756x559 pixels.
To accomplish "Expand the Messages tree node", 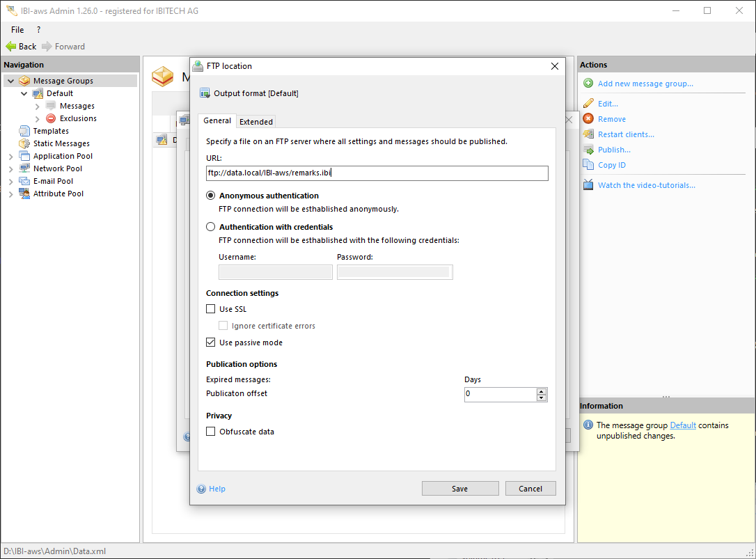I will pyautogui.click(x=37, y=107).
